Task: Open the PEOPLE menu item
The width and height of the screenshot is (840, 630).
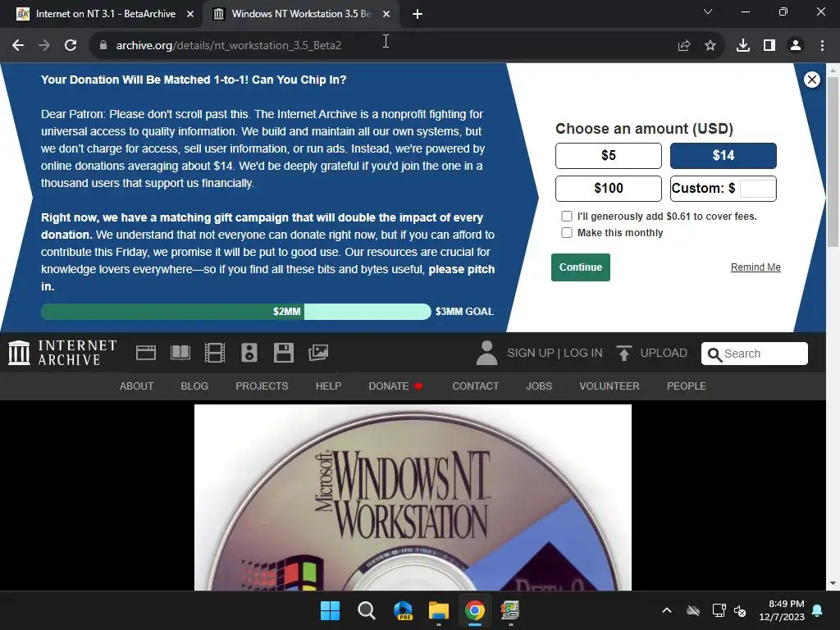Action: click(687, 386)
